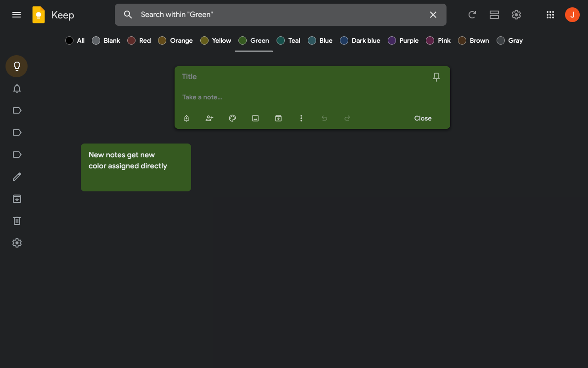Open the account menu via the avatar

click(x=572, y=14)
